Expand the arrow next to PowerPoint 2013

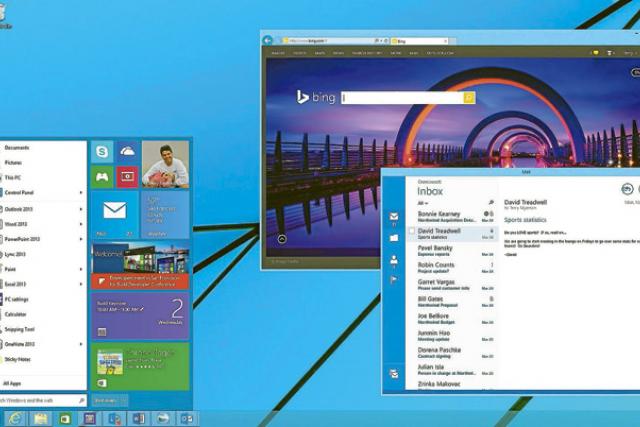click(81, 239)
